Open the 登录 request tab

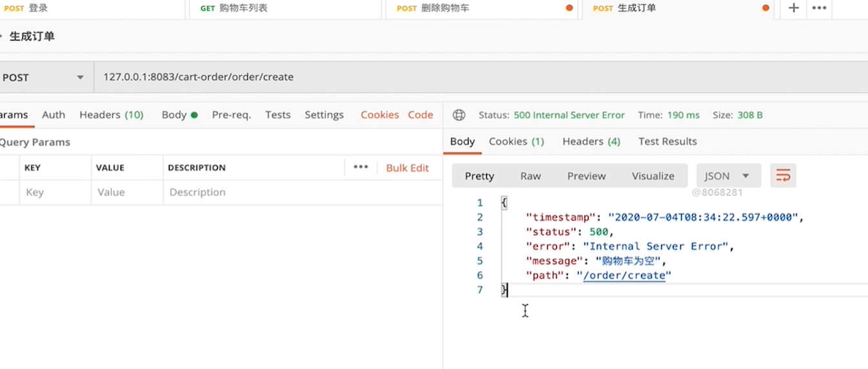(38, 8)
